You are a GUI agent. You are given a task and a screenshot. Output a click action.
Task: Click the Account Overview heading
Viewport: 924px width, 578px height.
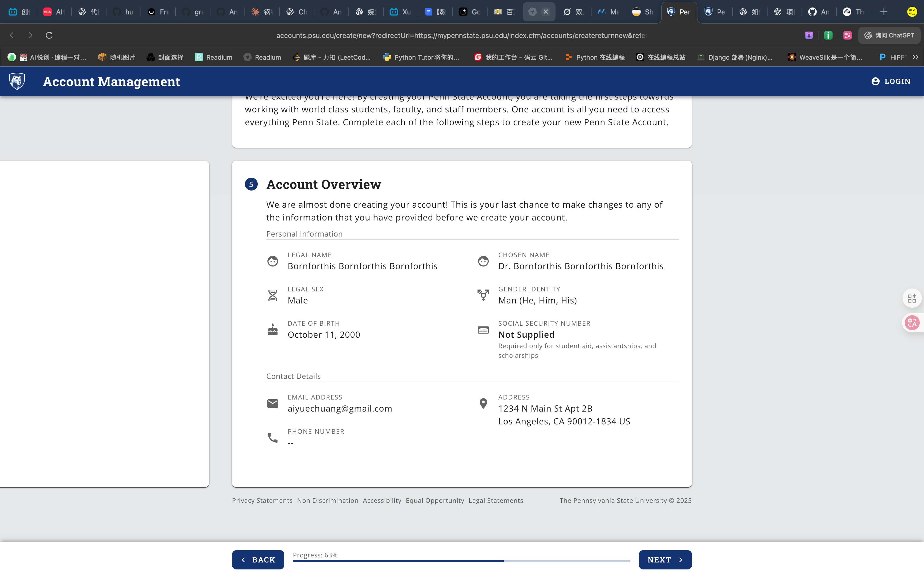(324, 184)
